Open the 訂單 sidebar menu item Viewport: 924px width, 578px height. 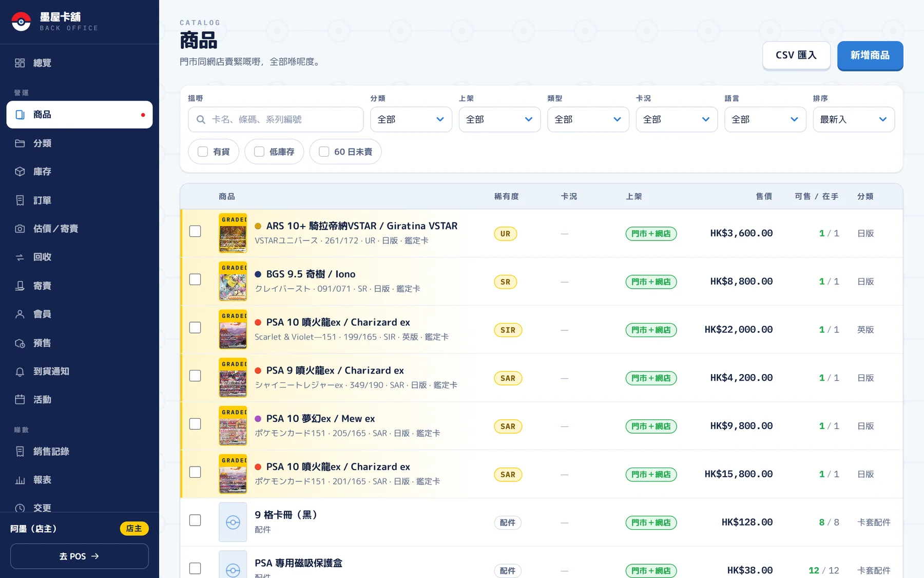(x=80, y=200)
